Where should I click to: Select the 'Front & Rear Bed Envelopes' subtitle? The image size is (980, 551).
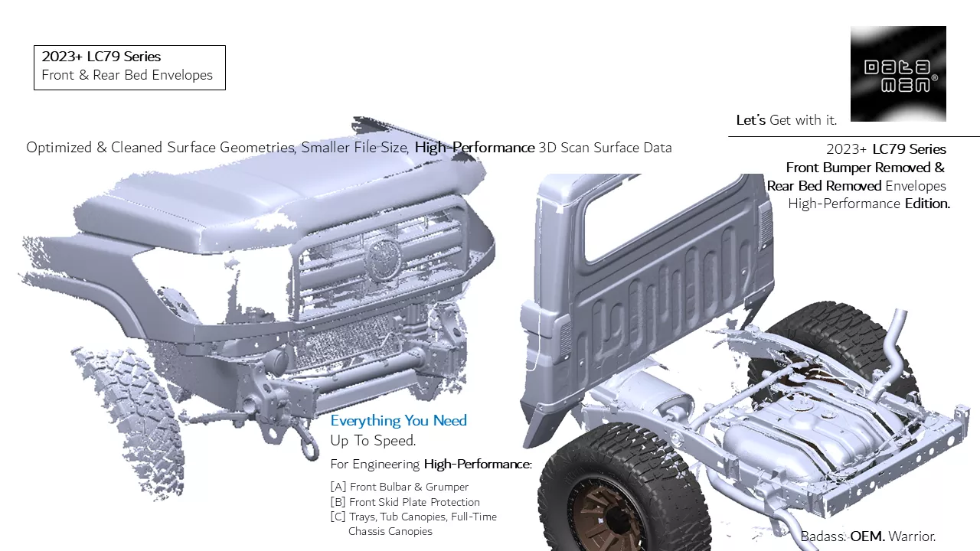[127, 76]
